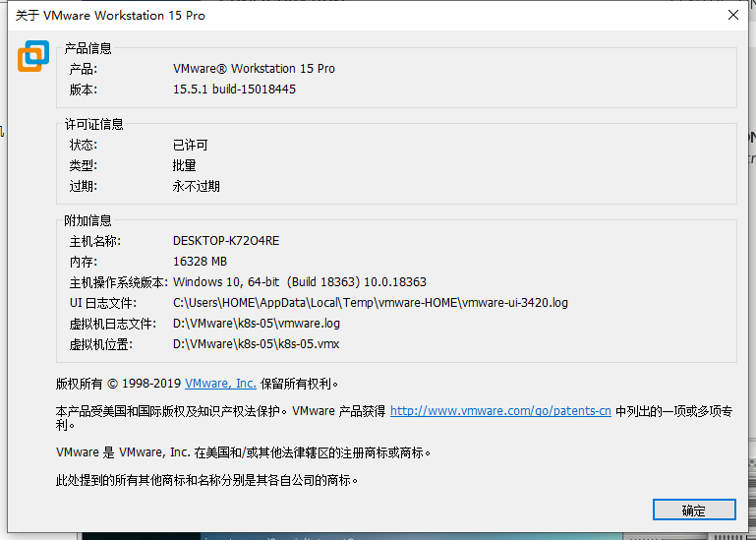
Task: Click the VMware Workstation logo icon
Action: (33, 56)
